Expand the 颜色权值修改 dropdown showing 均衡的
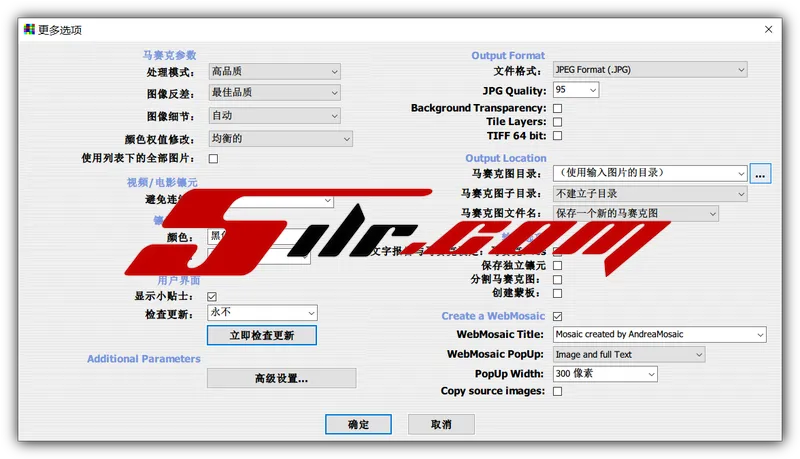800x459 pixels. point(281,139)
